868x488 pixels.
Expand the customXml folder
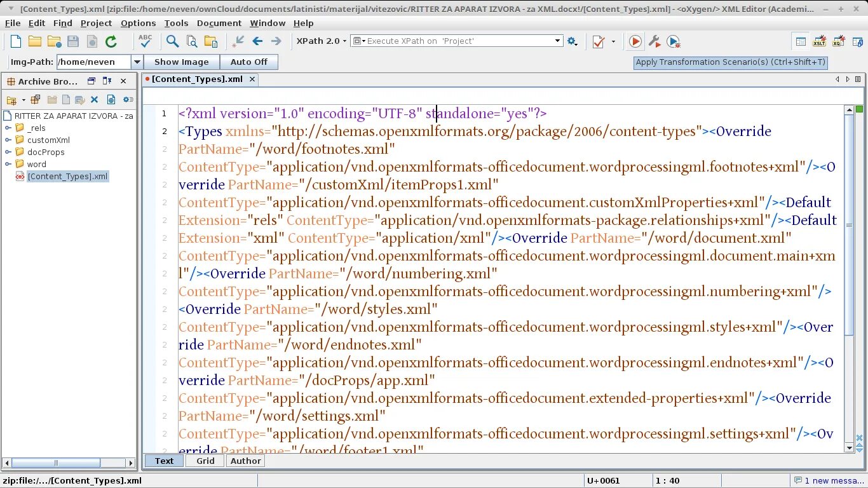pos(9,140)
